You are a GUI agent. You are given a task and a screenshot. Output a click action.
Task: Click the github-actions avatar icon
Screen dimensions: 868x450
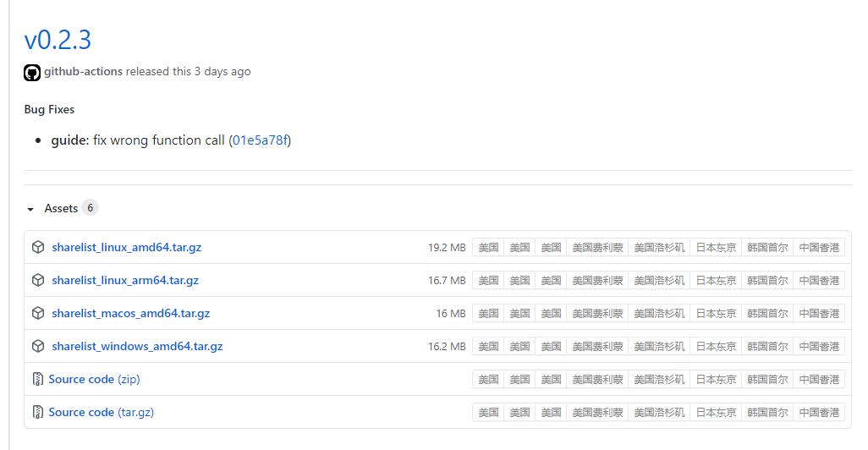(x=32, y=73)
